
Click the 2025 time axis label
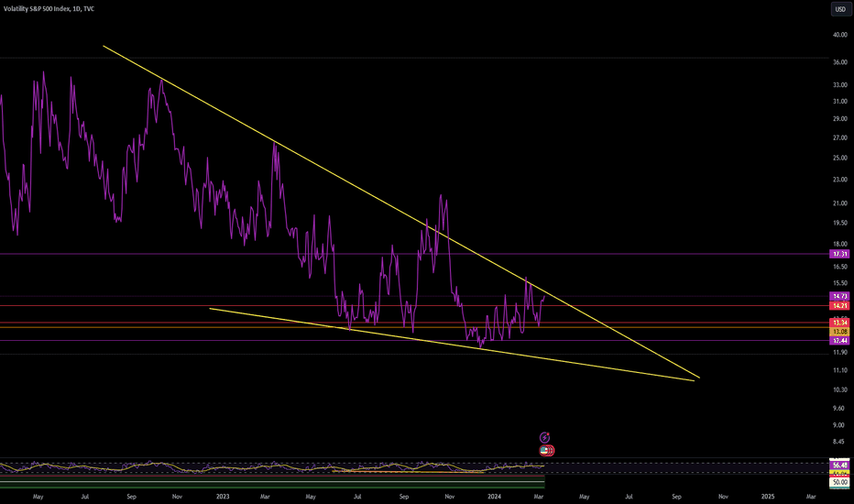[767, 497]
